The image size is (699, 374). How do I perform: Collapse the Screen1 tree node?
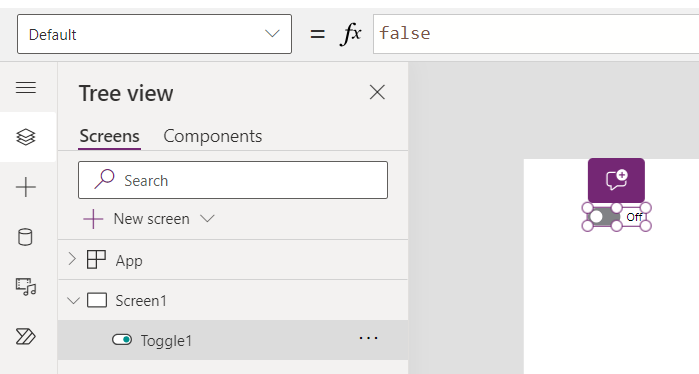pyautogui.click(x=73, y=300)
